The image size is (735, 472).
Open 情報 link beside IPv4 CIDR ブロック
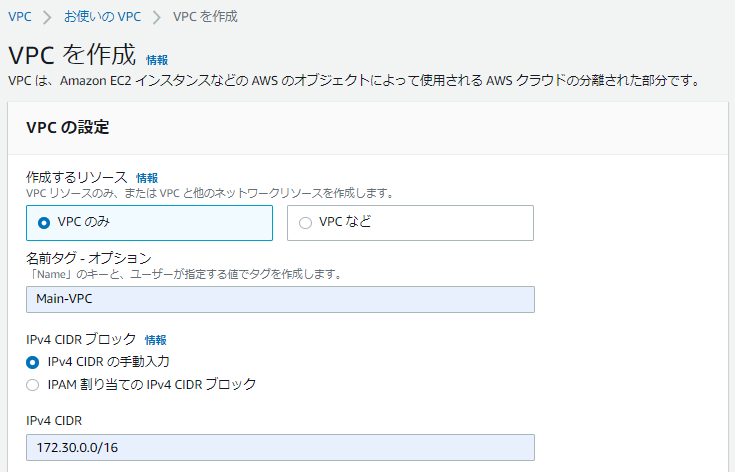click(x=156, y=340)
